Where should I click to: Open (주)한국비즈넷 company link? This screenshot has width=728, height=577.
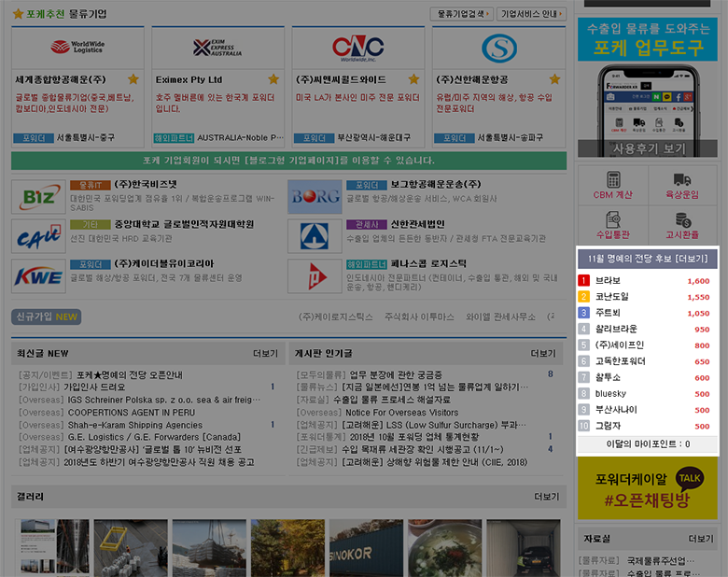coord(146,185)
